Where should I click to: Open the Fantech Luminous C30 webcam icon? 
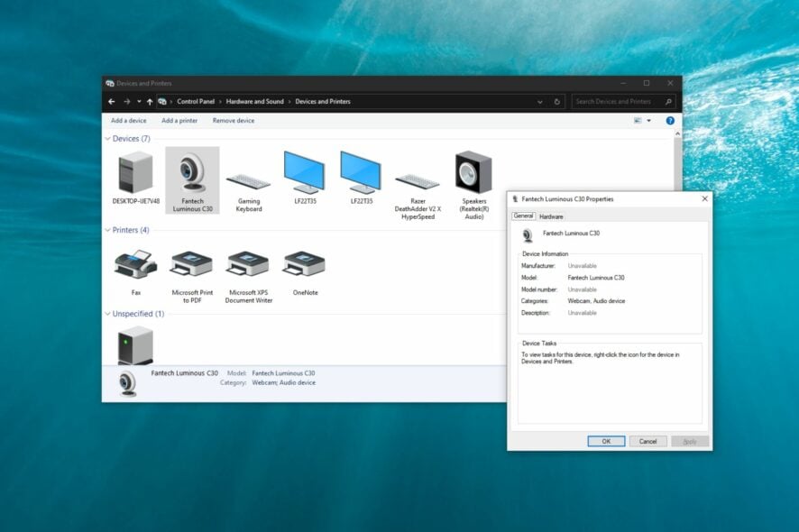pyautogui.click(x=193, y=171)
